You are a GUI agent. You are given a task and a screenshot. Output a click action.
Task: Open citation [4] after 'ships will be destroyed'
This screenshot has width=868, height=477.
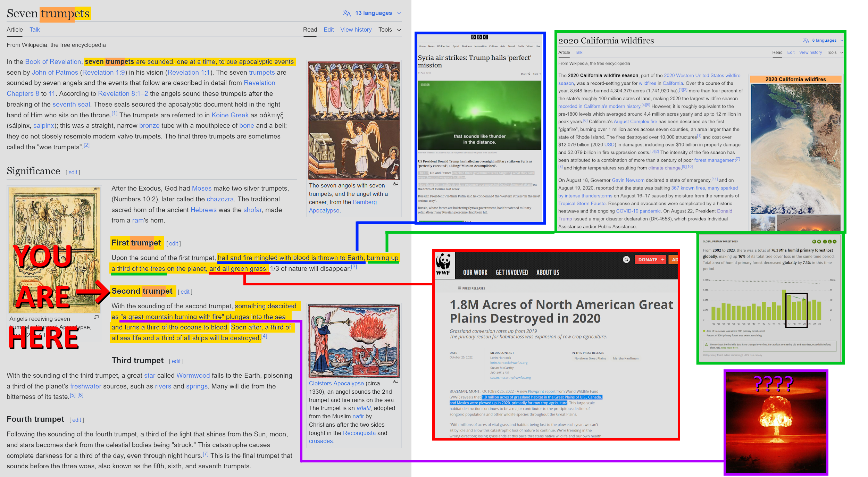264,336
